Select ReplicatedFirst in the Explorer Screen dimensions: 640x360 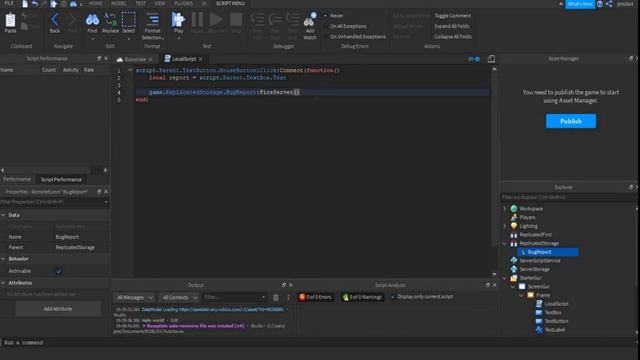(535, 235)
